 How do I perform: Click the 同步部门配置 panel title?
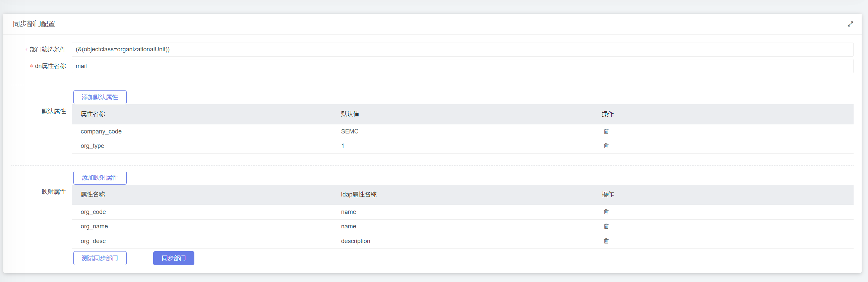coord(34,24)
